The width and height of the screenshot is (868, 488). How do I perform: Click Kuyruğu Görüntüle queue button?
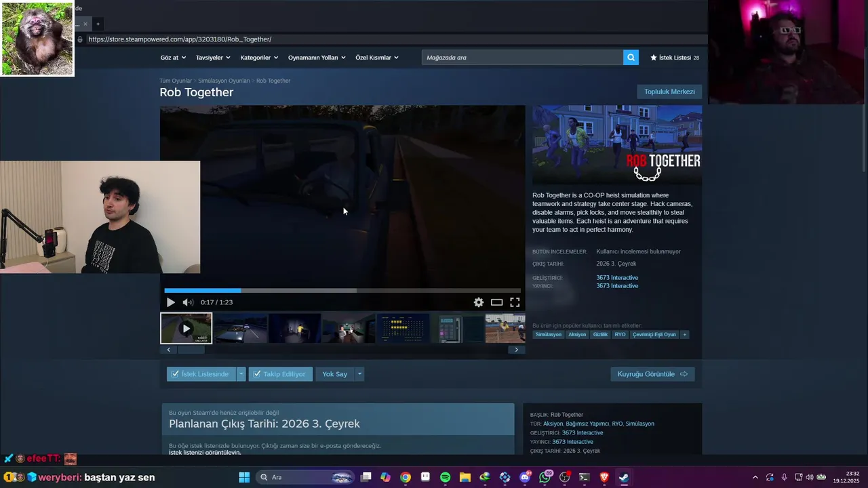(x=652, y=374)
